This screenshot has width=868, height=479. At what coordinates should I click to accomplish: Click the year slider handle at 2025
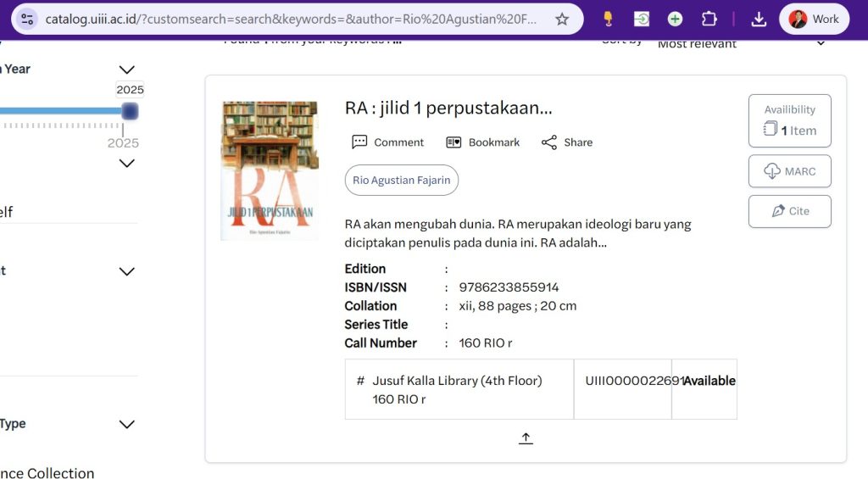[x=130, y=111]
